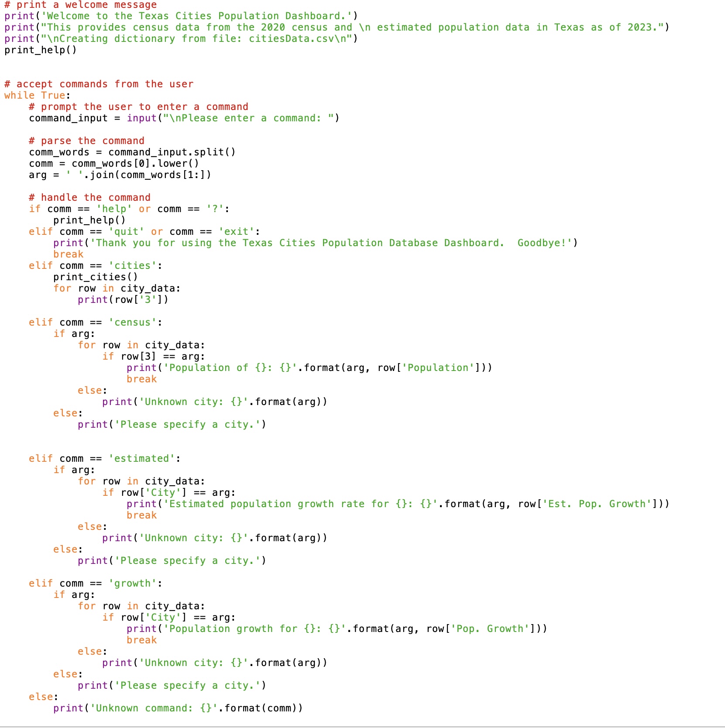Click 'comm_words = command_input.split()' line

[132, 152]
